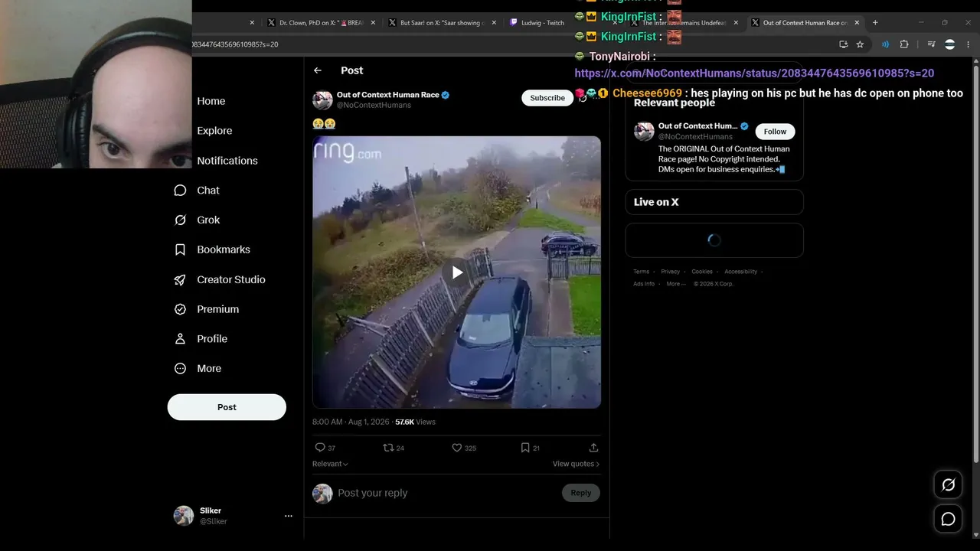Open the browser media control icon
The height and width of the screenshot is (551, 980).
[931, 44]
